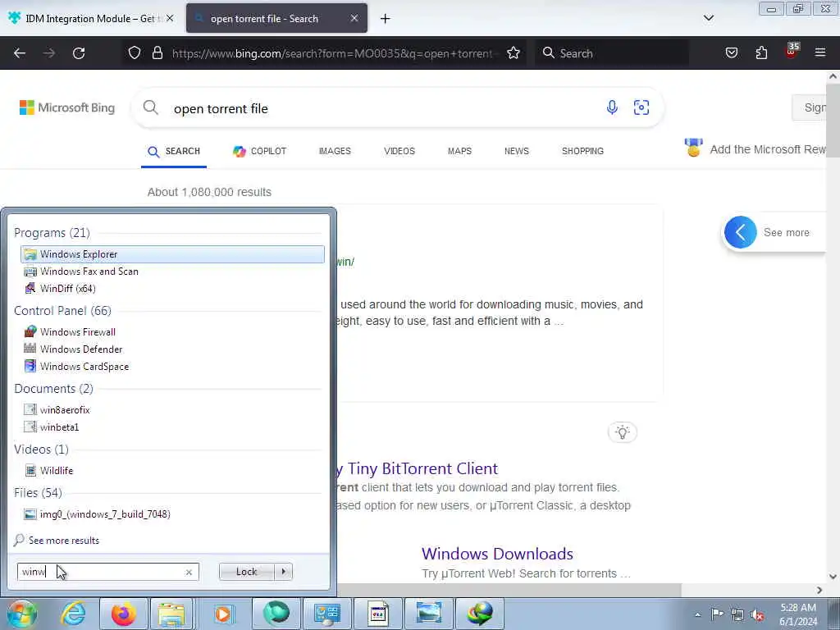The height and width of the screenshot is (630, 840).
Task: Open the red extension badge showing 35
Action: pos(792,51)
